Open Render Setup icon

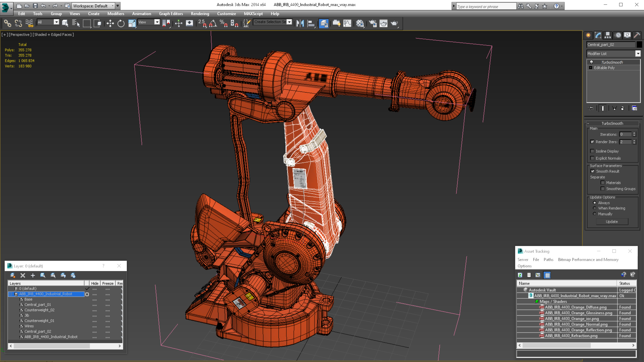(x=373, y=23)
